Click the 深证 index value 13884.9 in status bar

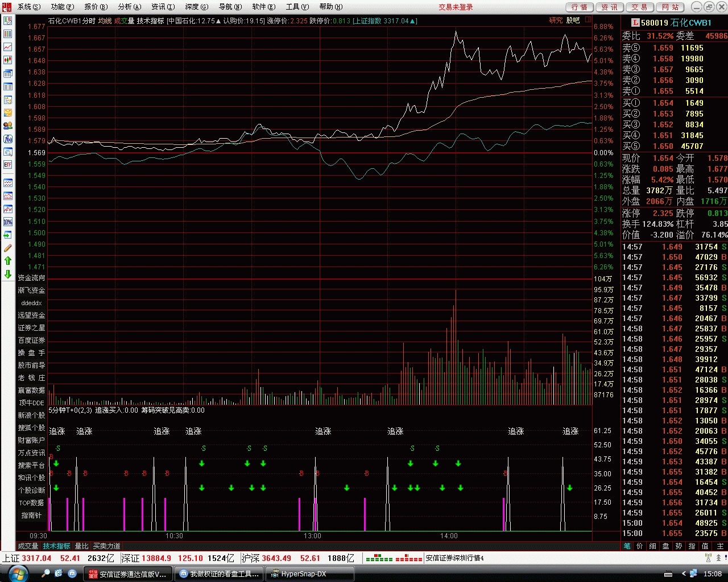click(x=156, y=559)
